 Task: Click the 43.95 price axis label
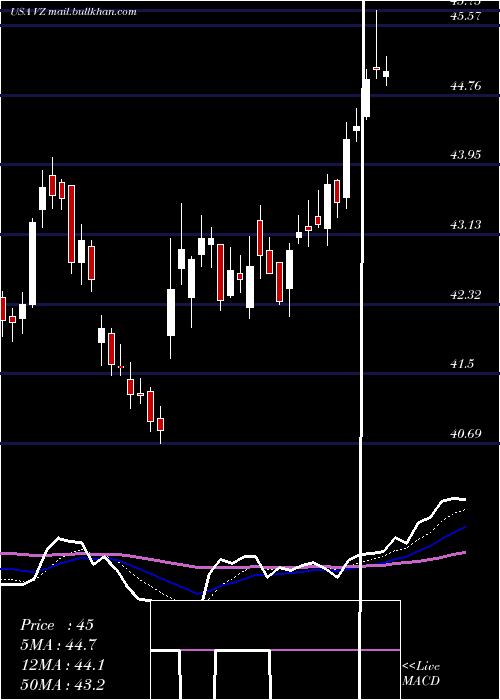(466, 155)
